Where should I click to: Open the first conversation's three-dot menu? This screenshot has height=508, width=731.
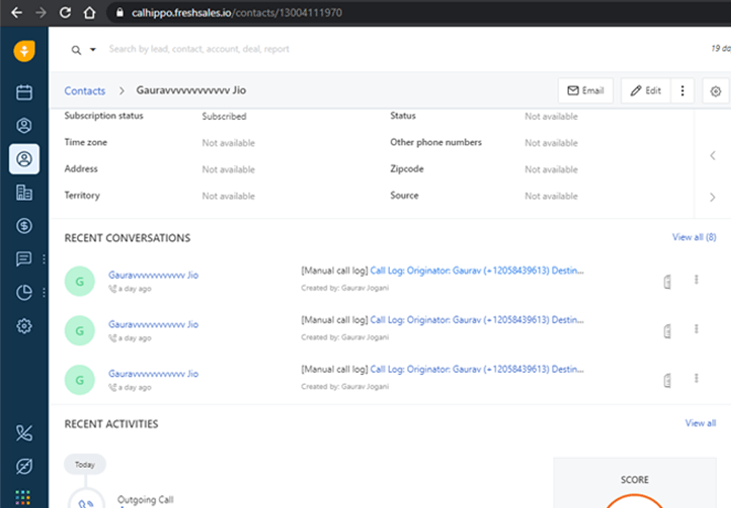[x=696, y=280]
